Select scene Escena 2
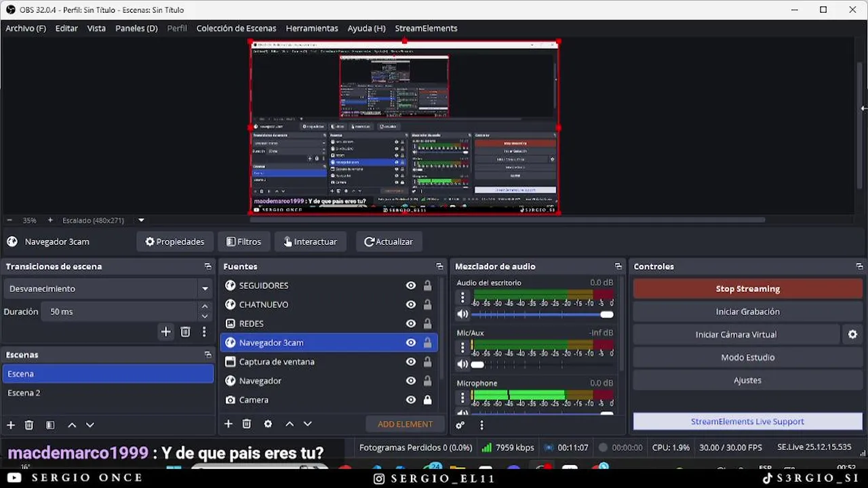 [x=108, y=393]
